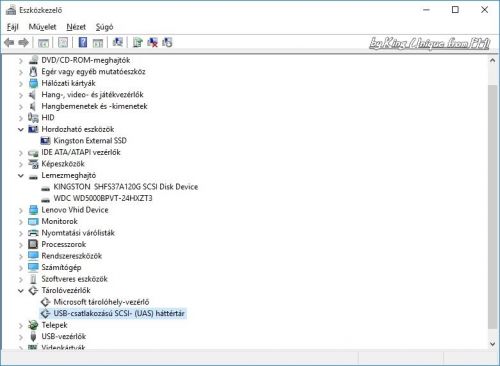Collapse the Hordozható eszközök node
This screenshot has height=366, width=500.
pyautogui.click(x=21, y=129)
